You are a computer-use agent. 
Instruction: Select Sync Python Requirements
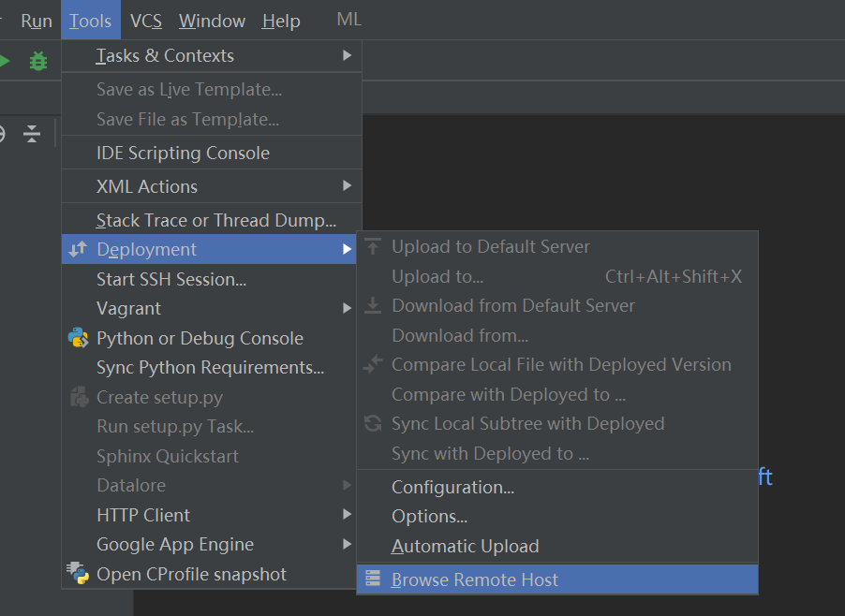coord(210,367)
